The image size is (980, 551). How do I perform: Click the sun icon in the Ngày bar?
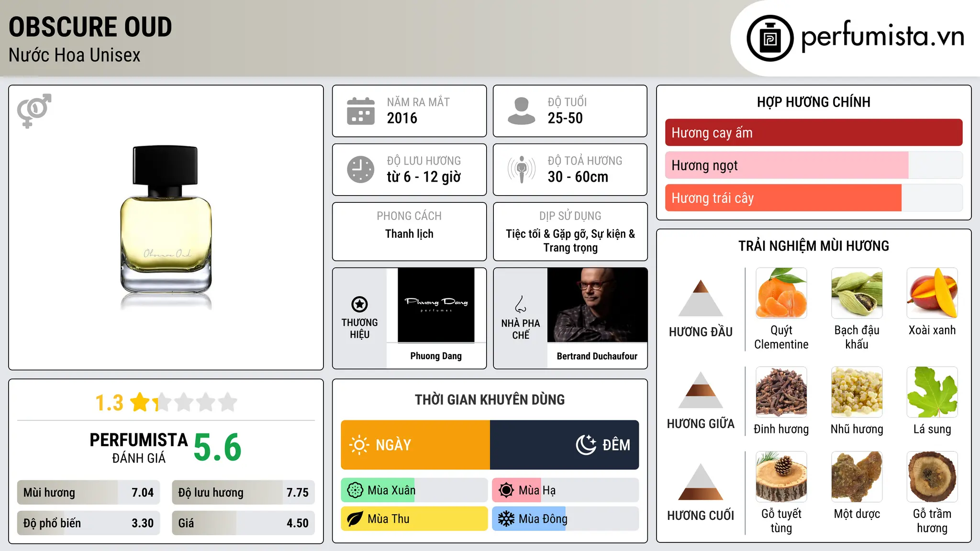click(359, 445)
